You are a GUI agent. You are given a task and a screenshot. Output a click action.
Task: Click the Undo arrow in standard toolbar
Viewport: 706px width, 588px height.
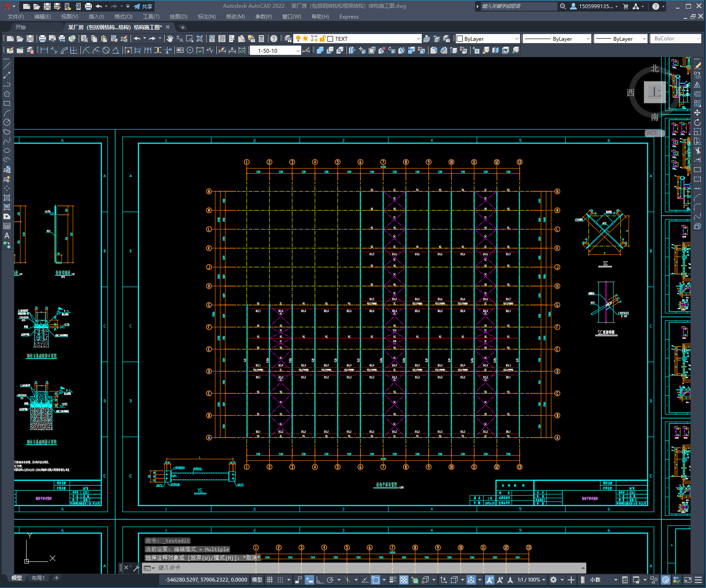coord(137,39)
